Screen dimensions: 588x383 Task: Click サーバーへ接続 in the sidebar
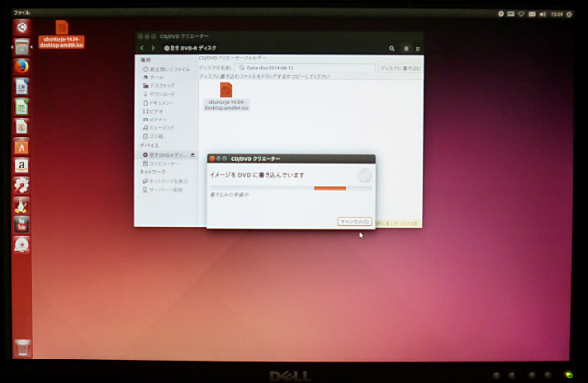pos(163,190)
